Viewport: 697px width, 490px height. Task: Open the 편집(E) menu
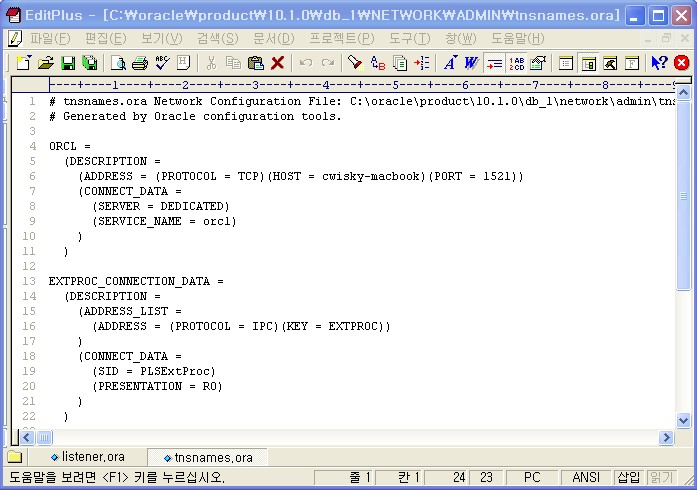(106, 39)
